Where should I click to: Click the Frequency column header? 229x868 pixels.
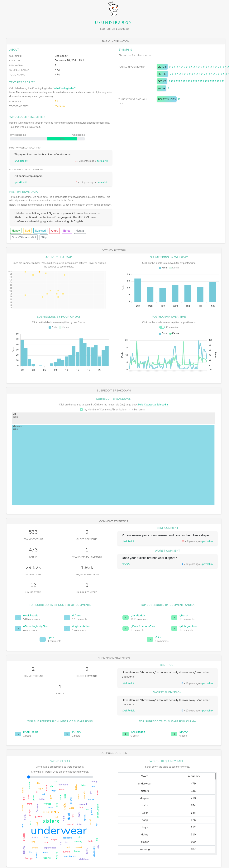[193, 776]
